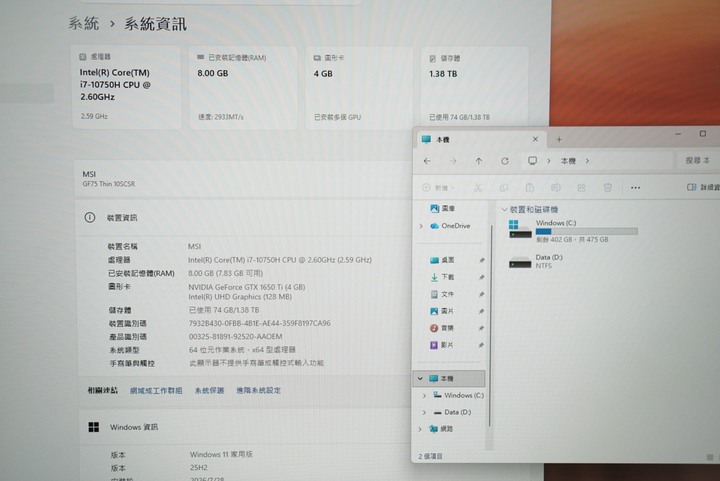Select the Windows (C:) drive icon
This screenshot has width=720, height=481.
(x=520, y=229)
